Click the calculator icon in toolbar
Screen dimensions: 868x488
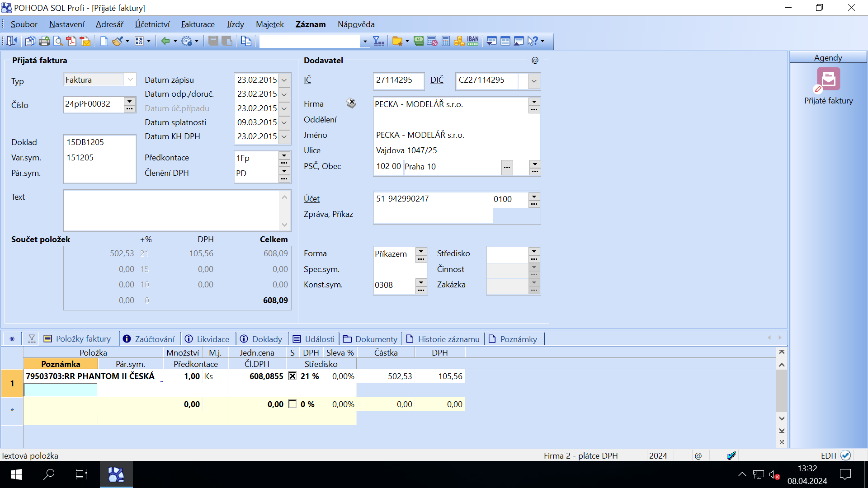click(446, 41)
